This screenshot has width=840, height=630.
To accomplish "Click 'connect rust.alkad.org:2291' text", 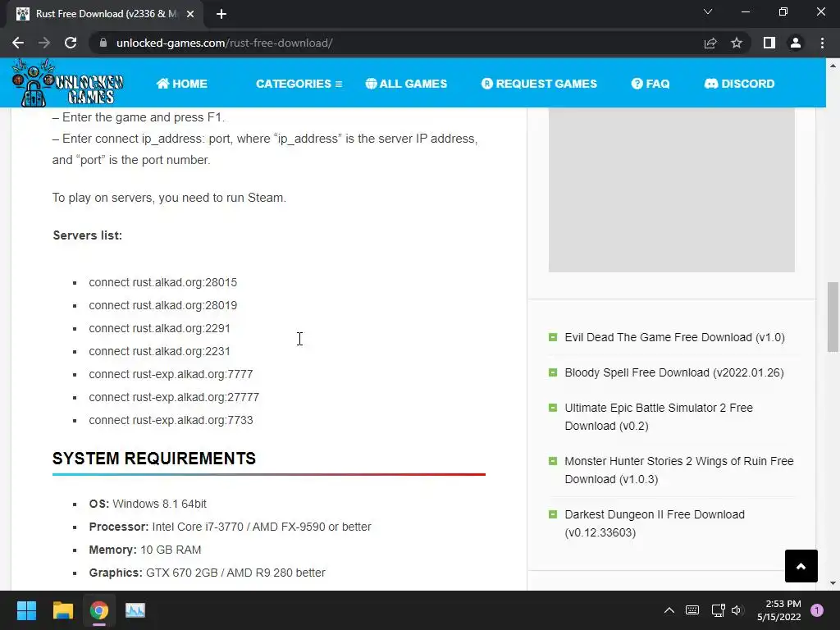I will click(160, 328).
